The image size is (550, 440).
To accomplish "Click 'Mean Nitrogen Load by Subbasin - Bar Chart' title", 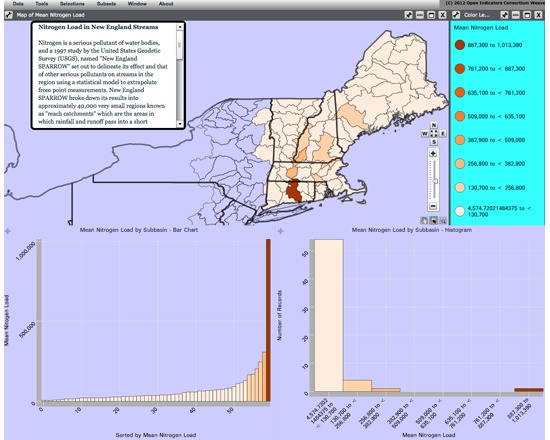I will [139, 230].
